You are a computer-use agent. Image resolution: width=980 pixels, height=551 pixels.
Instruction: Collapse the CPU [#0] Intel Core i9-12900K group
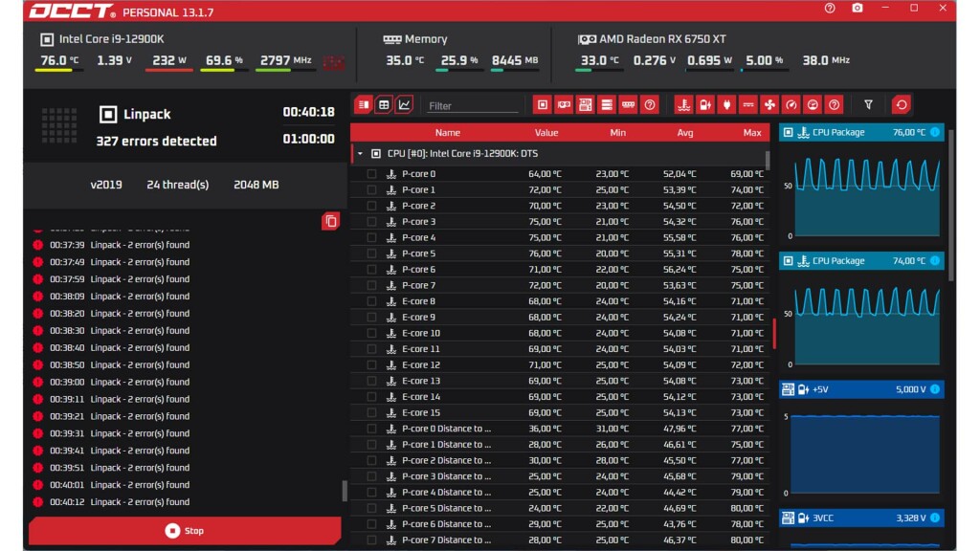click(x=361, y=153)
